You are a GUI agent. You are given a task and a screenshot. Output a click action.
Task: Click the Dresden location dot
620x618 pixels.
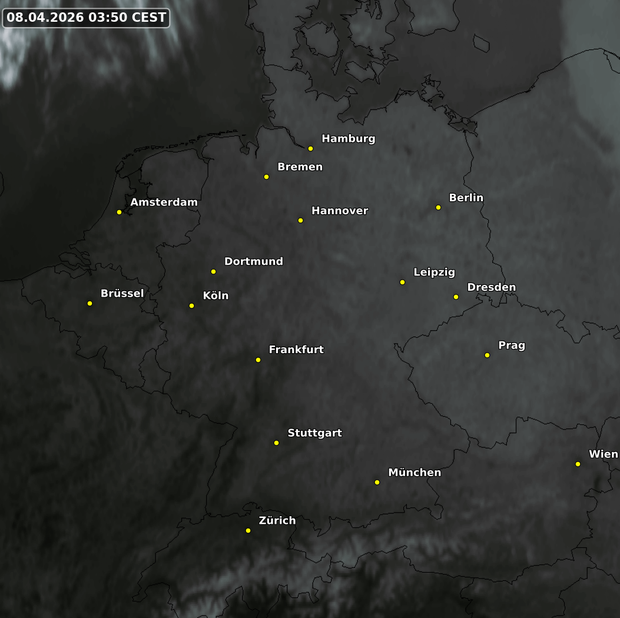pos(456,297)
